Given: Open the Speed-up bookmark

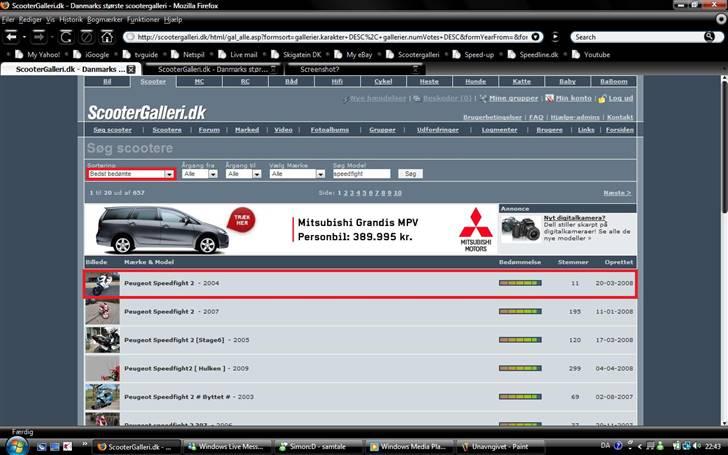Looking at the screenshot, I should (x=474, y=54).
